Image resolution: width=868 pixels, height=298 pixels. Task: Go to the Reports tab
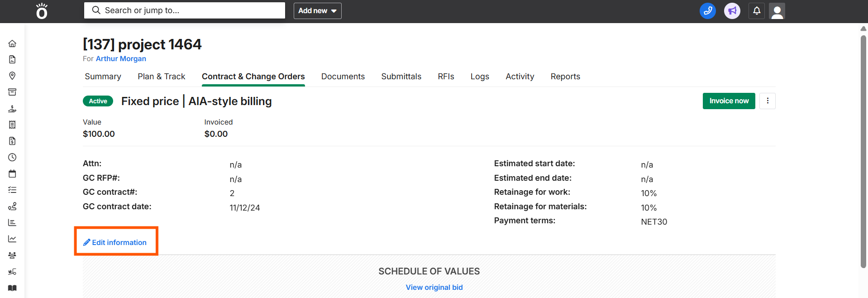565,77
